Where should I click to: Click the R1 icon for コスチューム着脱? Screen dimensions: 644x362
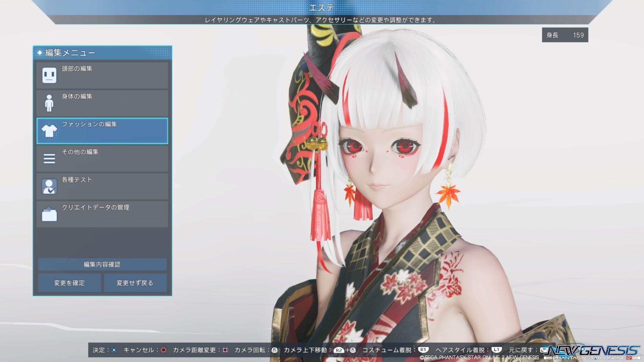click(x=423, y=350)
